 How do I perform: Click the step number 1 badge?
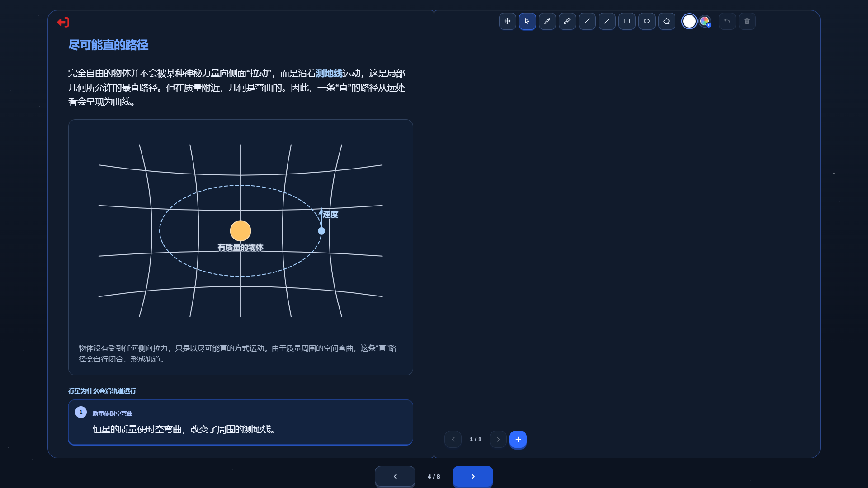click(x=81, y=412)
